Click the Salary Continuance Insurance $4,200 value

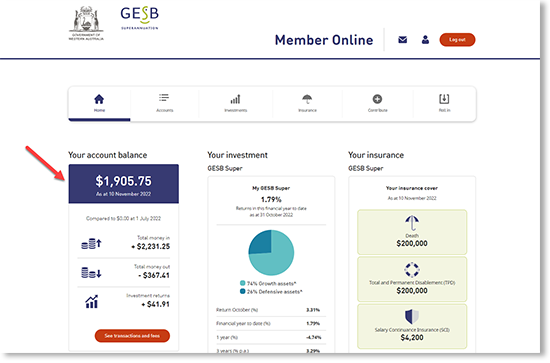tap(412, 338)
